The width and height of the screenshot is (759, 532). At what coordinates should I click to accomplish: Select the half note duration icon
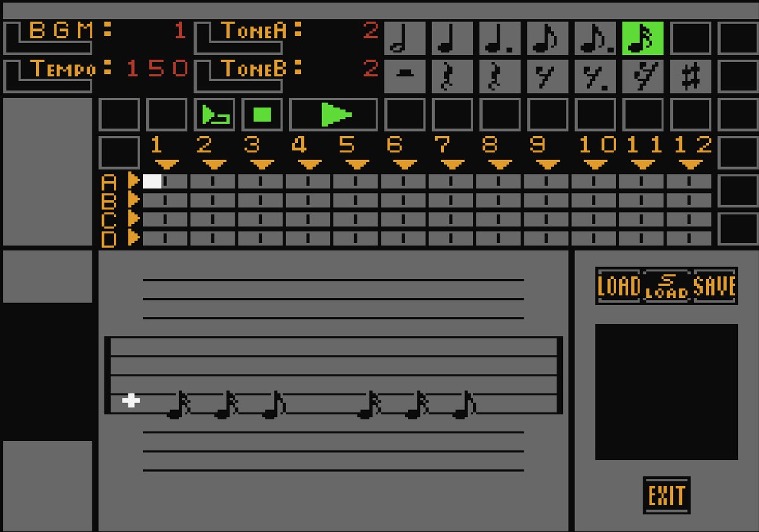pos(405,38)
